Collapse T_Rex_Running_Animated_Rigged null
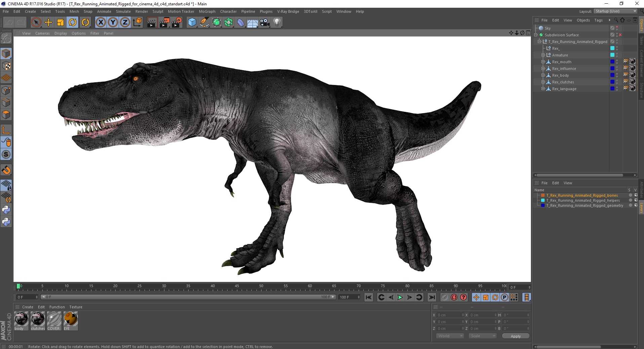This screenshot has height=349, width=644. coord(539,42)
